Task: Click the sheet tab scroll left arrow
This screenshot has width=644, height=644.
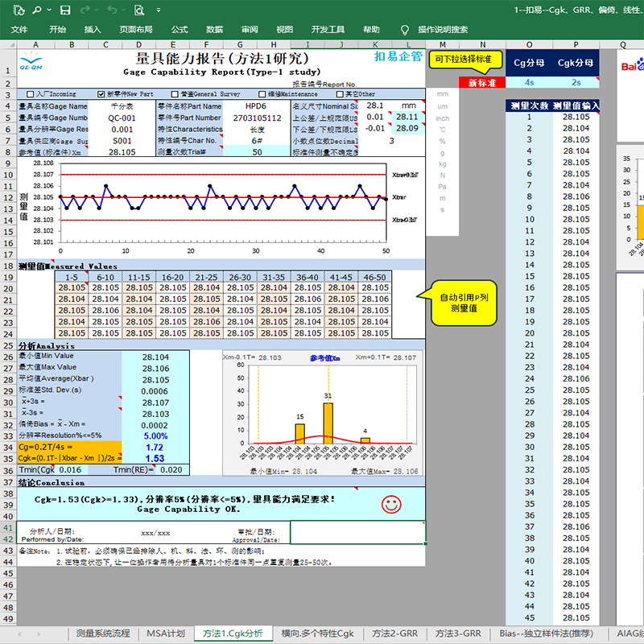Action: 19,634
